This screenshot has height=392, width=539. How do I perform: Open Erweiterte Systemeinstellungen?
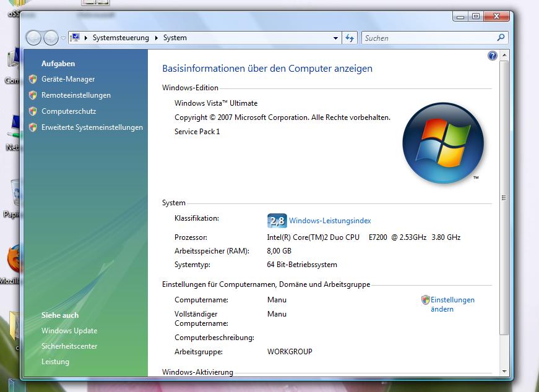coord(92,127)
